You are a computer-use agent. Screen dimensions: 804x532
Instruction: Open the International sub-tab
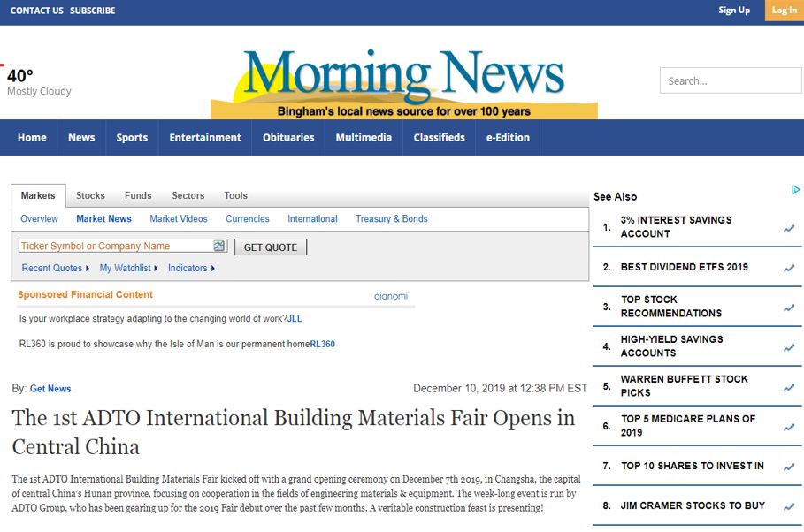[312, 219]
